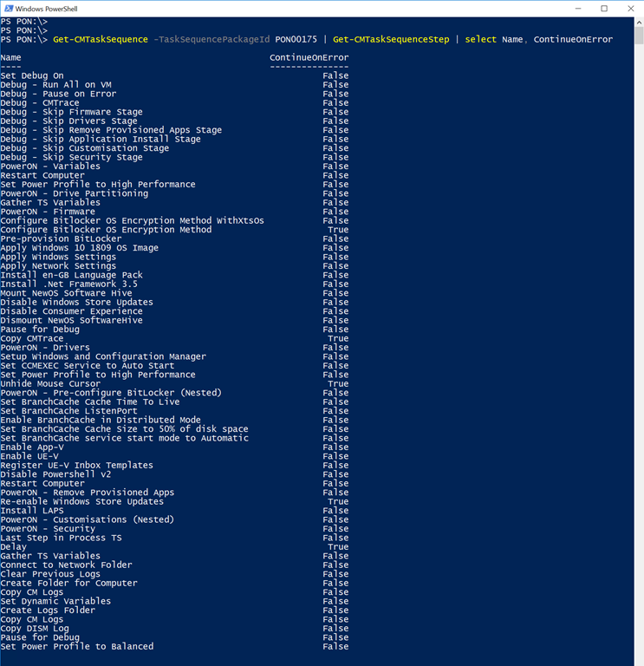Close the Windows PowerShell window

pyautogui.click(x=628, y=9)
